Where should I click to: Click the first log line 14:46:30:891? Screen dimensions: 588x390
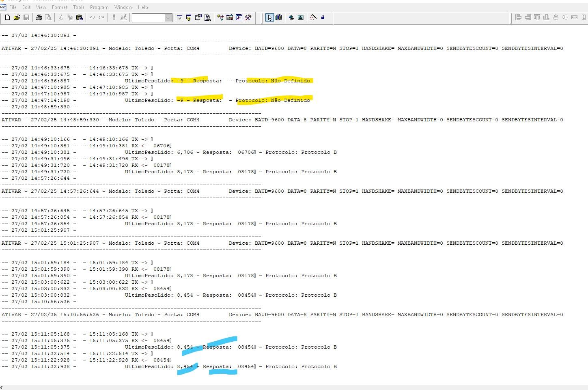coord(39,35)
